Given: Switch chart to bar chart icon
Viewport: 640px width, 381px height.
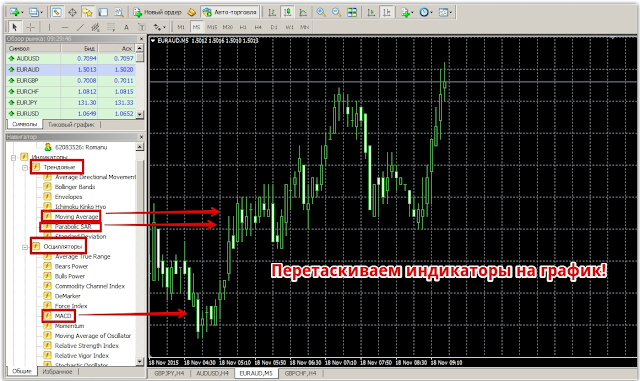Looking at the screenshot, I should click(x=272, y=12).
